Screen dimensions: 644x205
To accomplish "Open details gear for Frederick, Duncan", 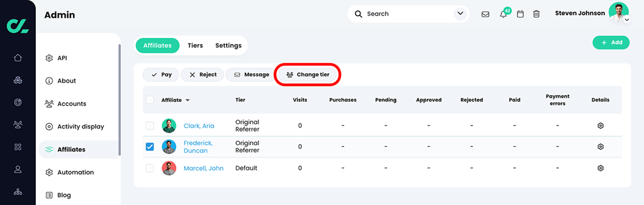I will (x=600, y=147).
